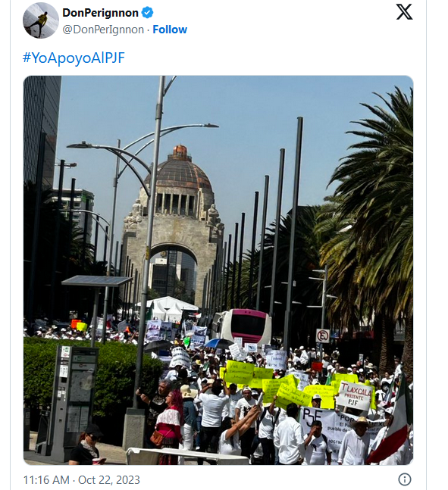This screenshot has width=448, height=490.
Task: Click the white event tent in photo
Action: pos(169,307)
